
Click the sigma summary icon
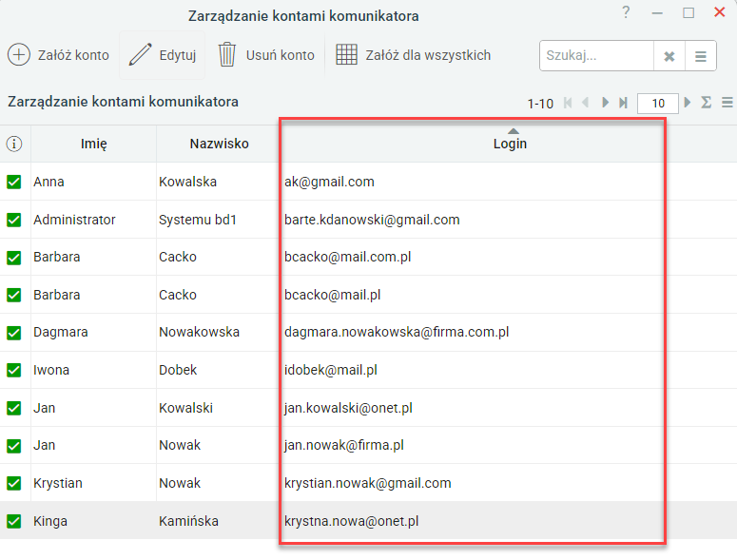[706, 103]
